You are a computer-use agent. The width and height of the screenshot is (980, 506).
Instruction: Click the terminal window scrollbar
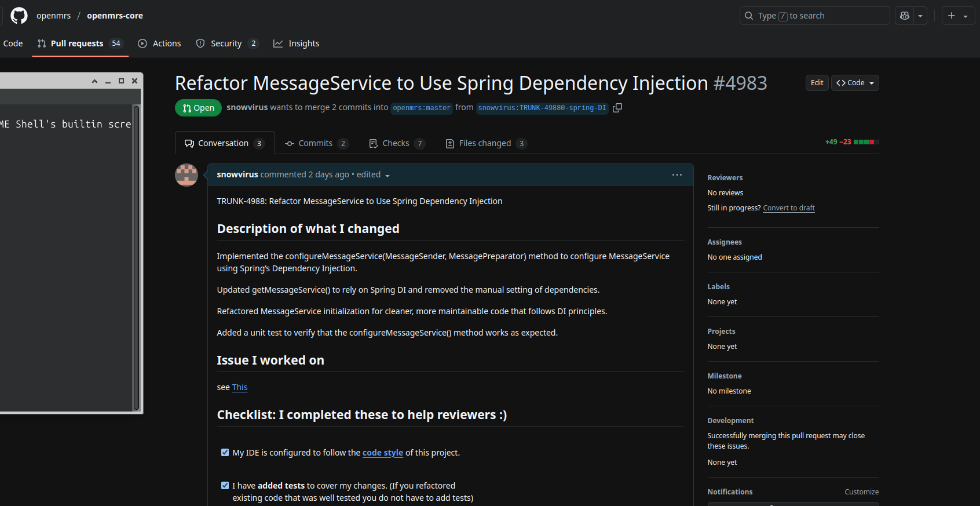(136, 258)
